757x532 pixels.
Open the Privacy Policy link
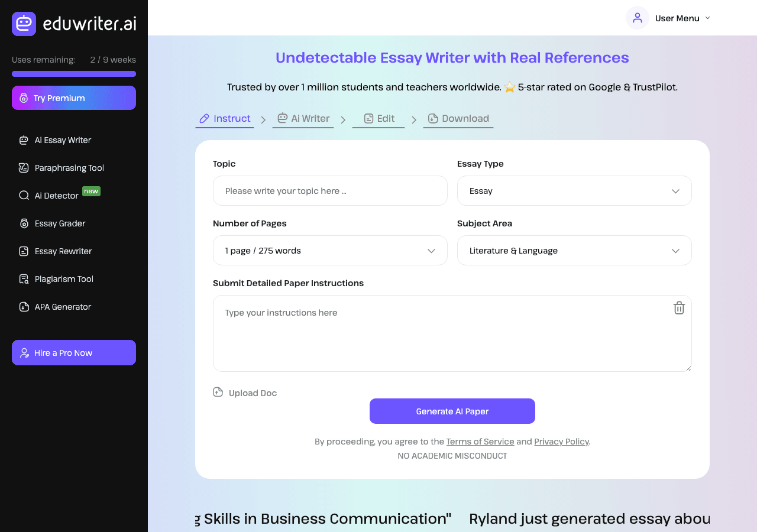click(x=561, y=442)
